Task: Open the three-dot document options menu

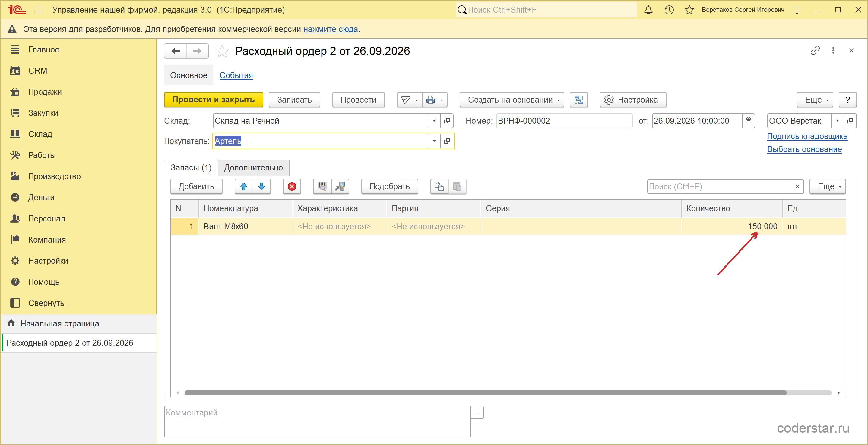Action: coord(833,51)
